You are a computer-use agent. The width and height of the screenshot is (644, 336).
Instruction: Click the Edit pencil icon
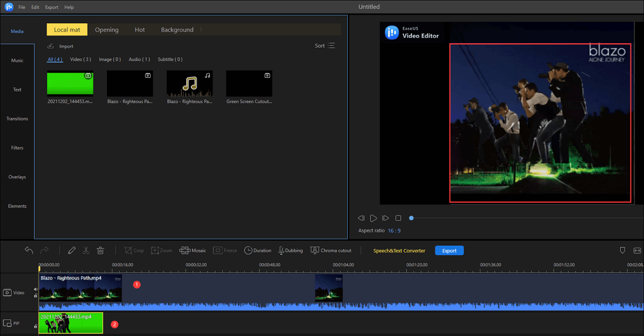[71, 250]
